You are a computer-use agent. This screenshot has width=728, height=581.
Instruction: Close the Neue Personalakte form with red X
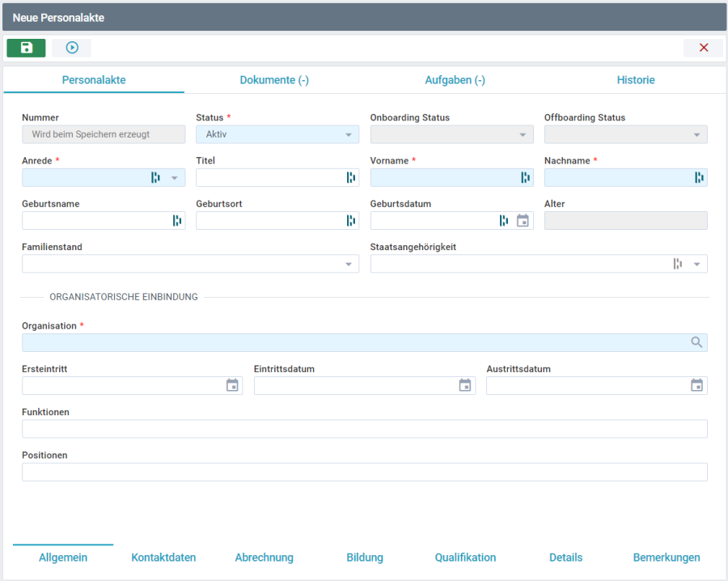(704, 48)
